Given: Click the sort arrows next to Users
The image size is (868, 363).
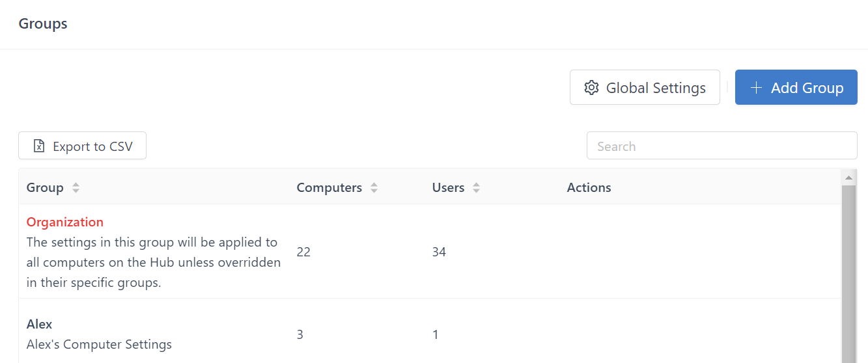Looking at the screenshot, I should coord(477,188).
